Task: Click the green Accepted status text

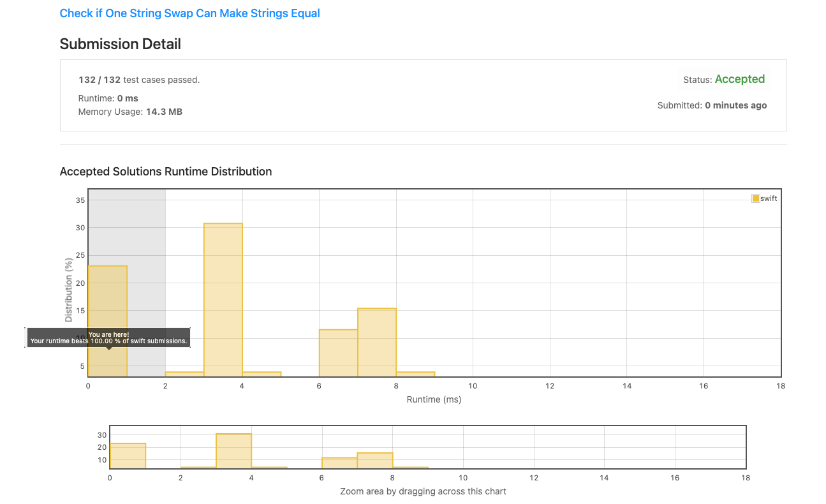Action: (740, 79)
